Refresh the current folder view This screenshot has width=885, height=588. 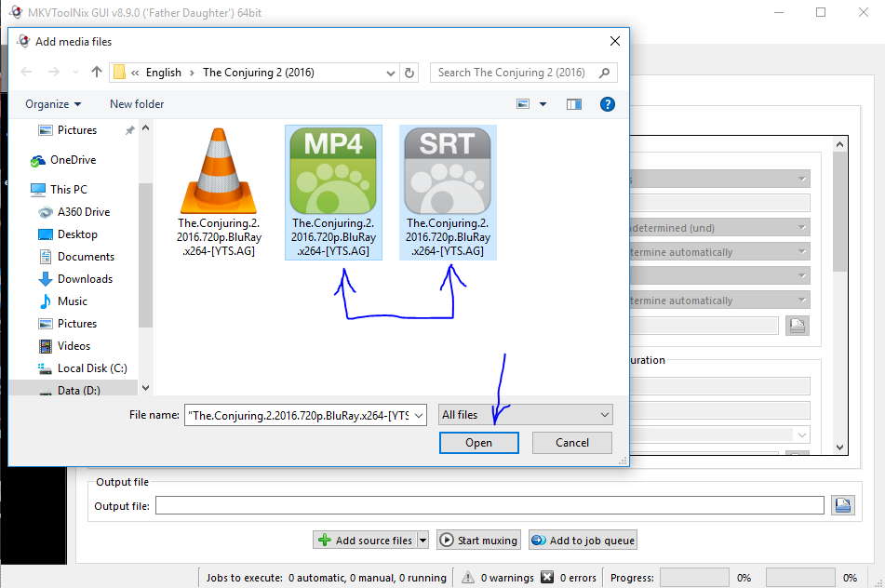click(x=409, y=73)
